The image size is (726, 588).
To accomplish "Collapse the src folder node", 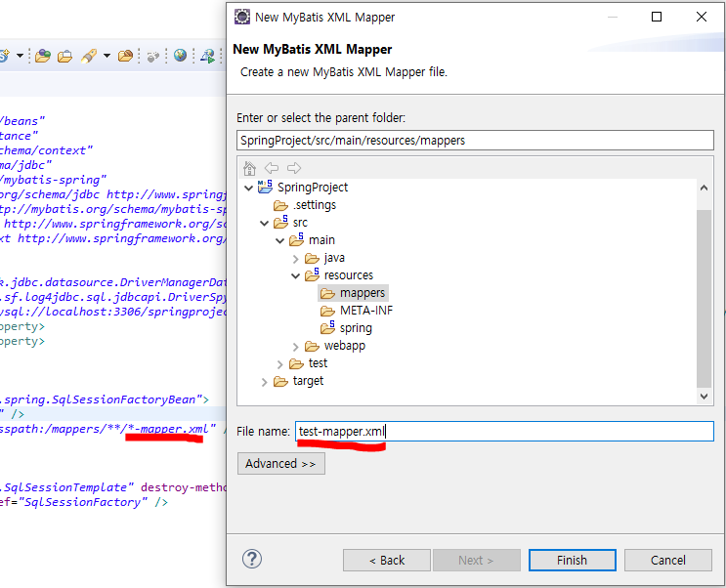I will pyautogui.click(x=265, y=223).
